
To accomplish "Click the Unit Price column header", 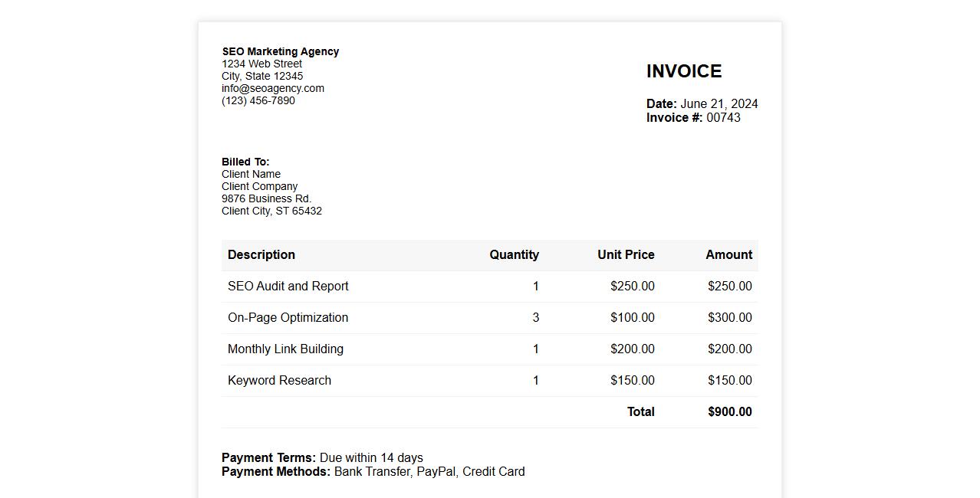I will click(x=626, y=254).
